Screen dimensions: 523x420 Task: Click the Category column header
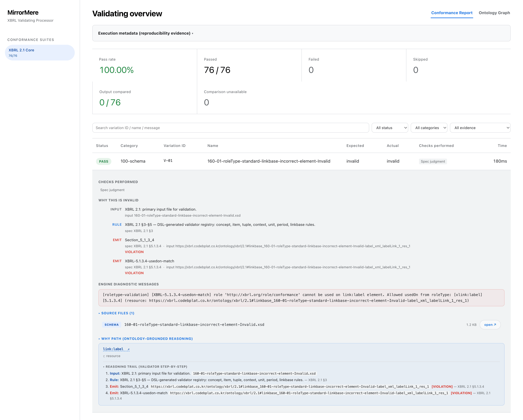(x=129, y=146)
